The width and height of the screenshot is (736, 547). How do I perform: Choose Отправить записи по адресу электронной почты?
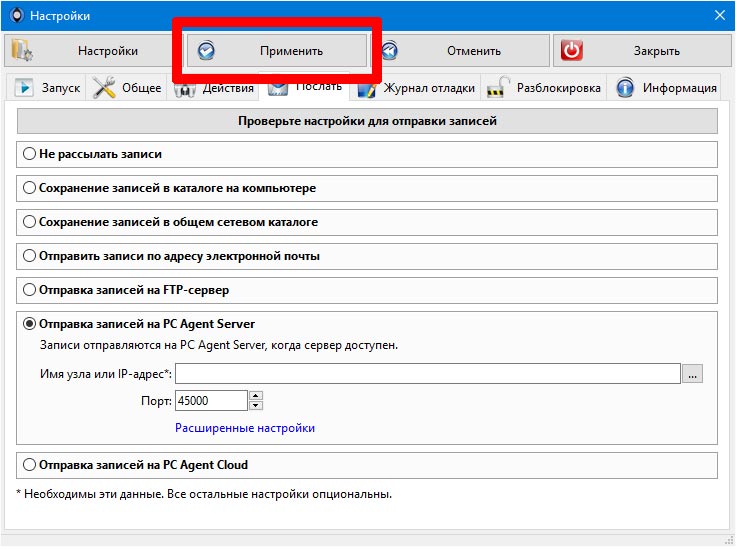pos(29,256)
